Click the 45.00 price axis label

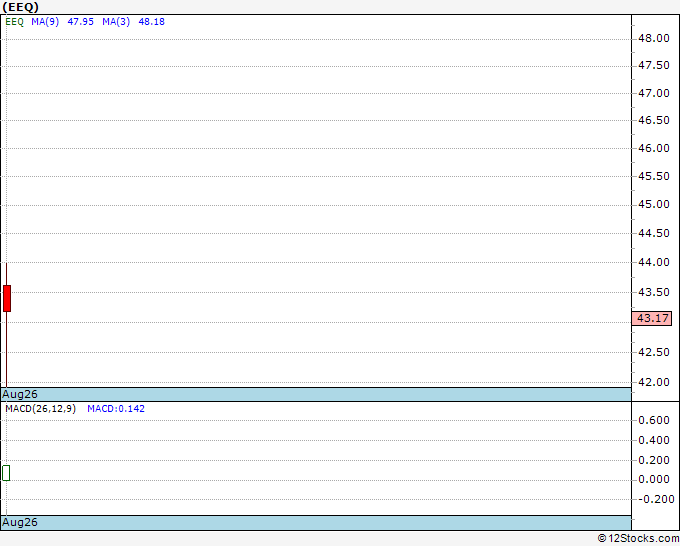[x=654, y=204]
